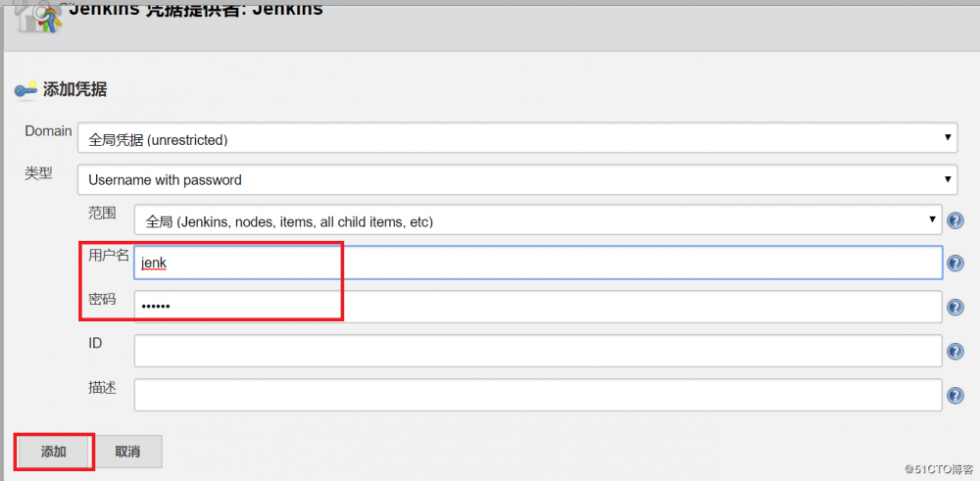Show help for the 用户名 field

[x=955, y=263]
